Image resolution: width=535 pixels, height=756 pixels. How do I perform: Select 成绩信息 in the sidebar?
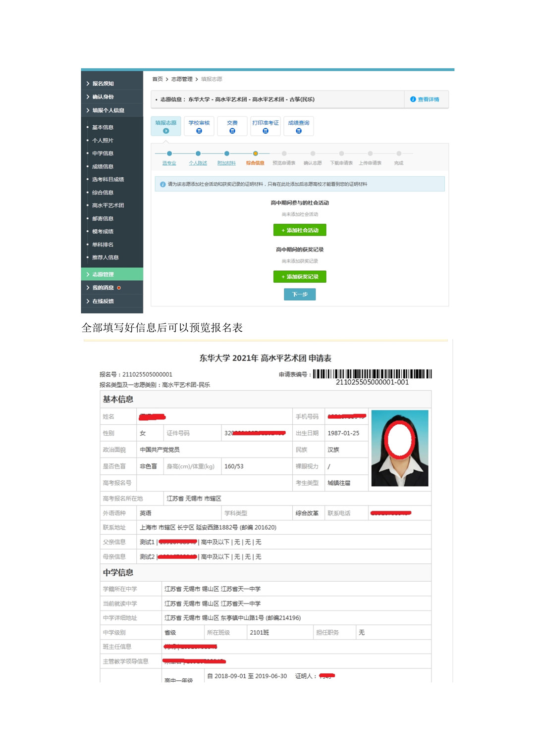pyautogui.click(x=103, y=166)
